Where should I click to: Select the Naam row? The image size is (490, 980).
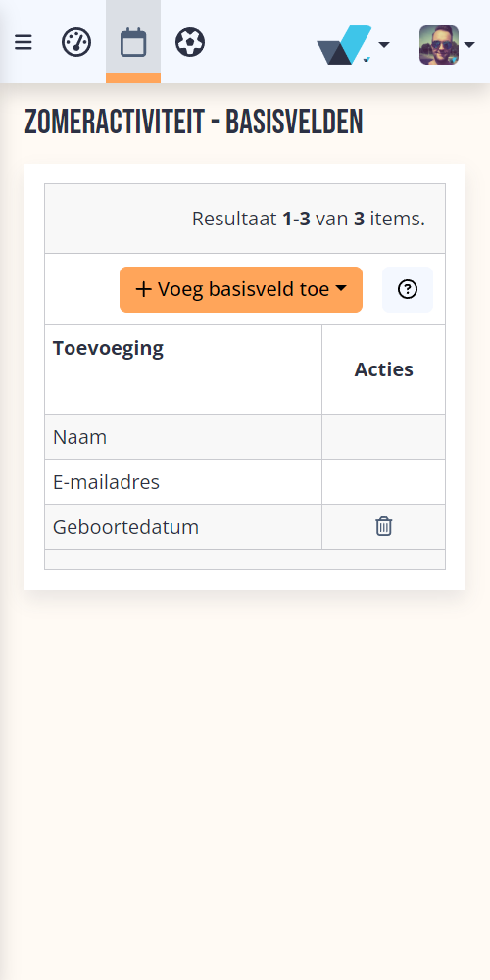click(245, 437)
